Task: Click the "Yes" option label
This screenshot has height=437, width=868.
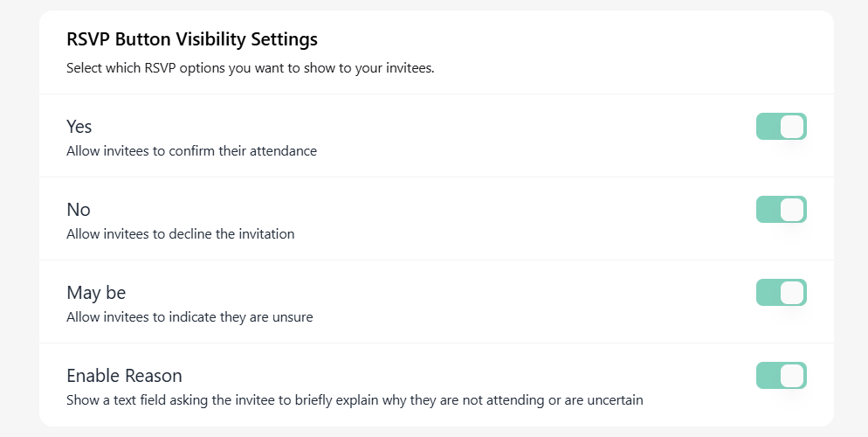Action: [x=79, y=127]
